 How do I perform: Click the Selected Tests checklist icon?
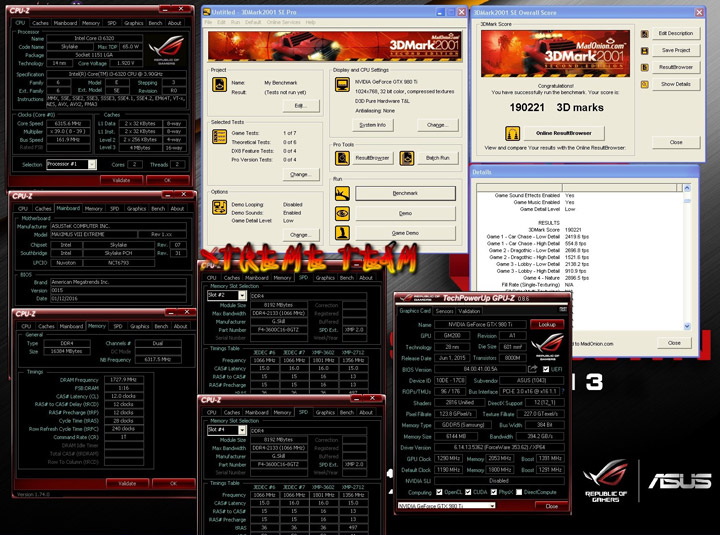pyautogui.click(x=219, y=136)
